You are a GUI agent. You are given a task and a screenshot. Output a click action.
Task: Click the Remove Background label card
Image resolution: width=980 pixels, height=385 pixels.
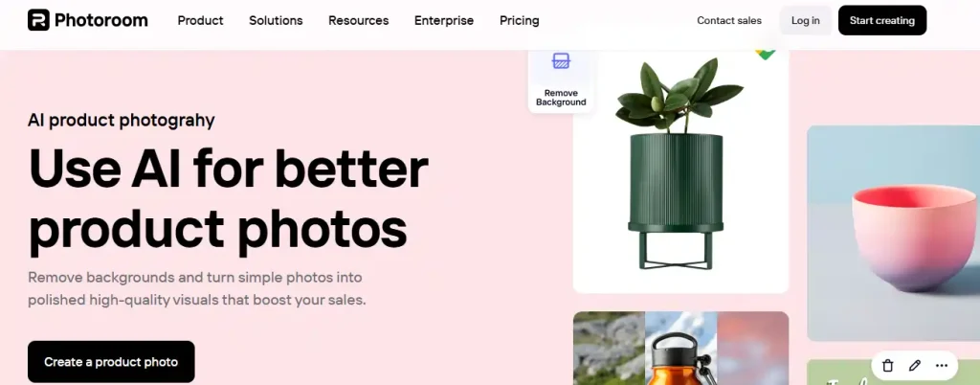pyautogui.click(x=561, y=80)
